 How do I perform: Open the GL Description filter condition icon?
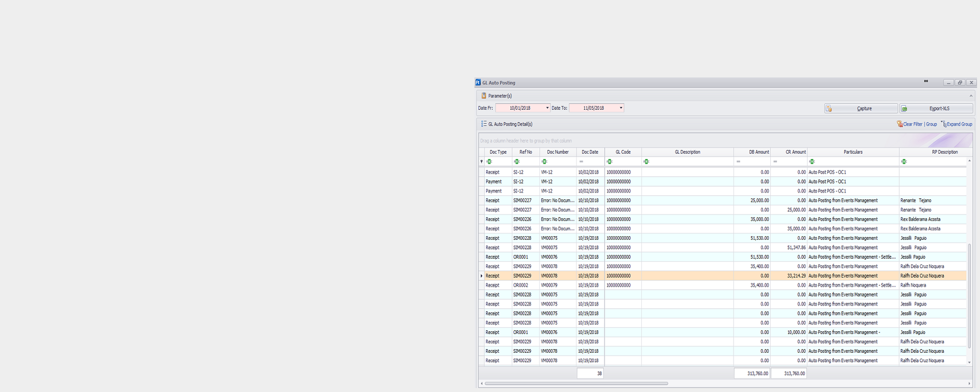(x=646, y=161)
